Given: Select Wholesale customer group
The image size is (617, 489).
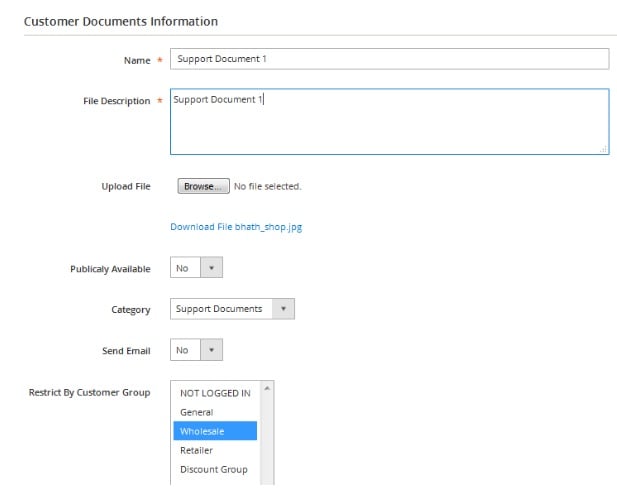Looking at the screenshot, I should (x=215, y=431).
